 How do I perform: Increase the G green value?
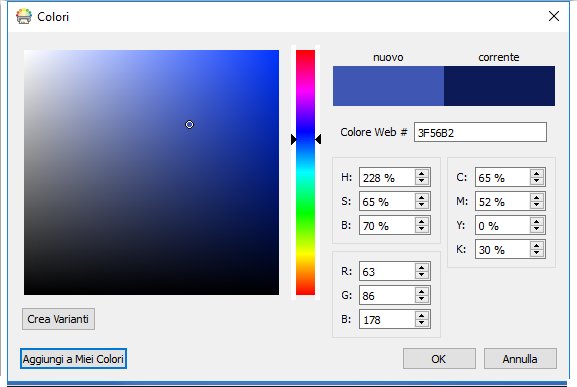(422, 291)
